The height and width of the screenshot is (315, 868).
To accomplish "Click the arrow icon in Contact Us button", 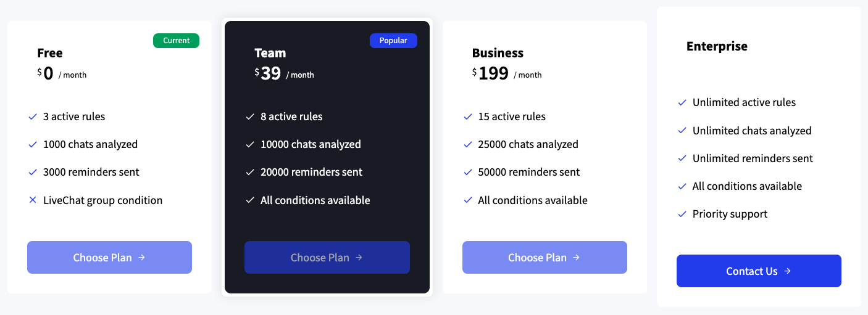I will 787,271.
